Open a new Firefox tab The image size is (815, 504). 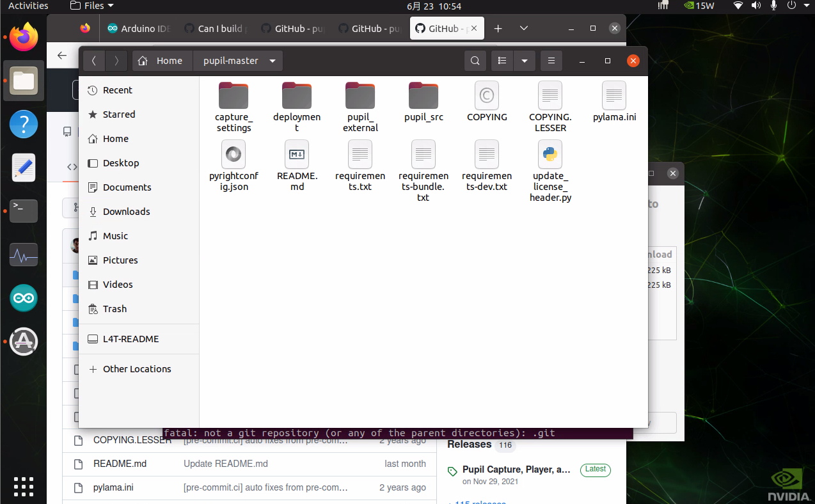click(498, 28)
